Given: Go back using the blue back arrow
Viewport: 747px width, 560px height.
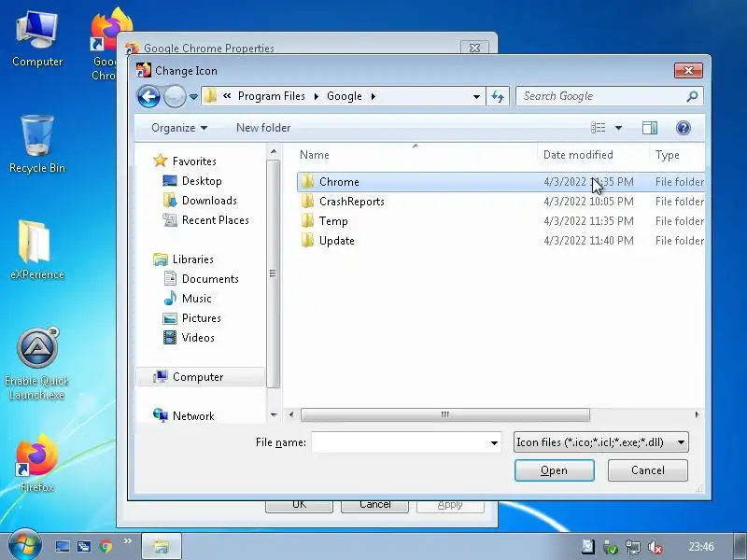Looking at the screenshot, I should pos(148,97).
